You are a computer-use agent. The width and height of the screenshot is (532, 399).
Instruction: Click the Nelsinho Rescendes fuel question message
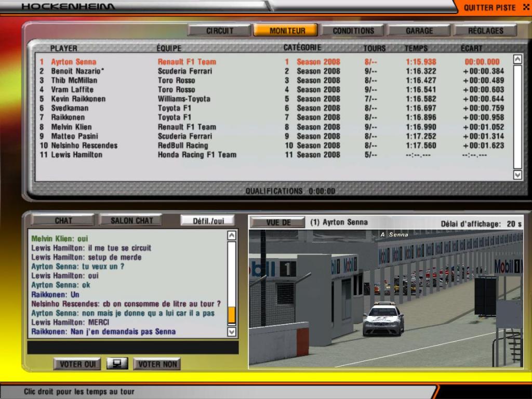(126, 303)
